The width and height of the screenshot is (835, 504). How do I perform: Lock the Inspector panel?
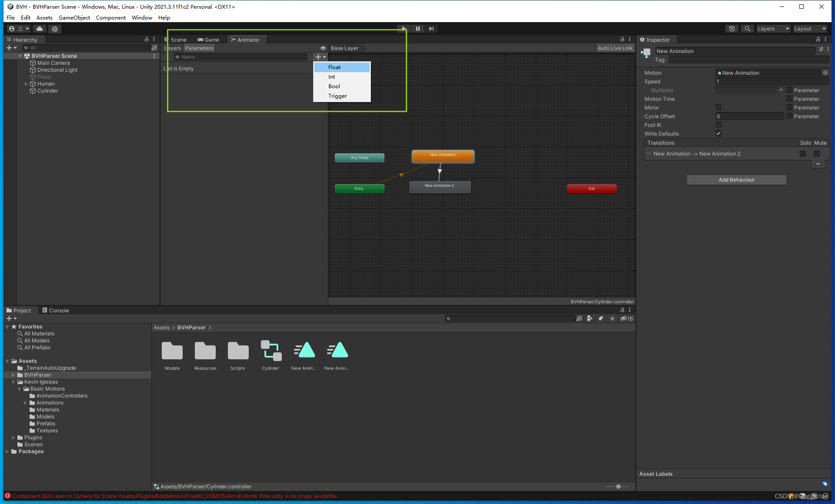click(818, 40)
